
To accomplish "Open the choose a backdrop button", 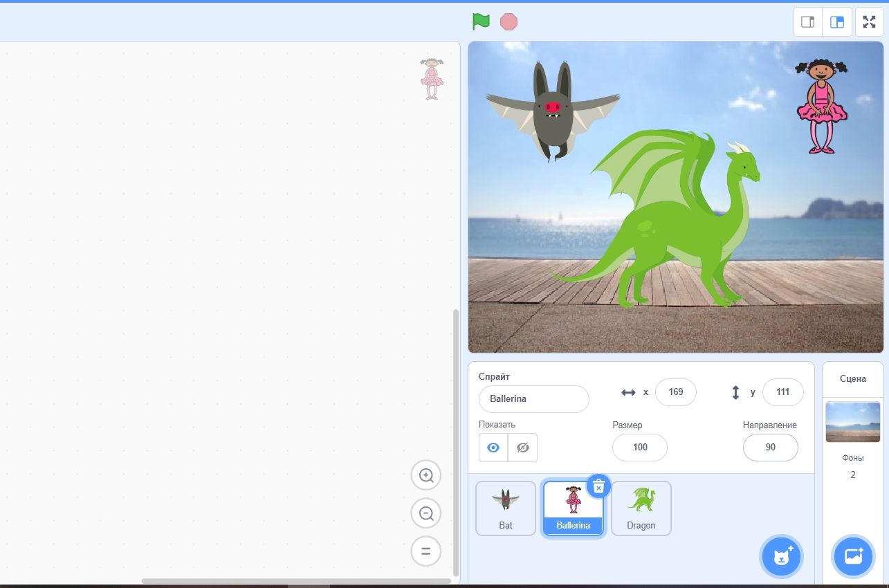I will pos(854,555).
